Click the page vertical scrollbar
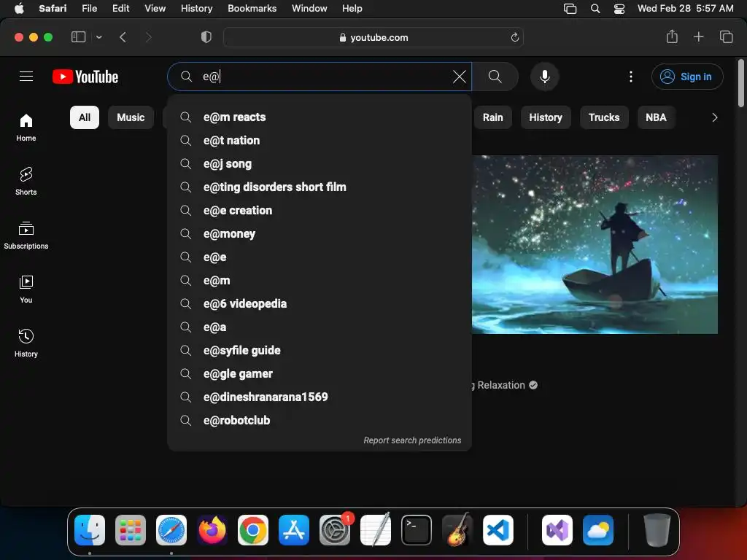 tap(741, 83)
